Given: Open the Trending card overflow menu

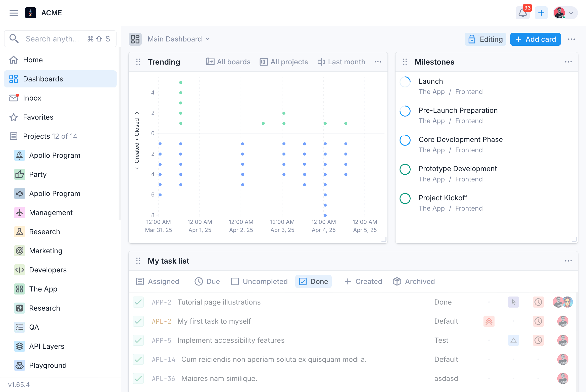Looking at the screenshot, I should (378, 62).
